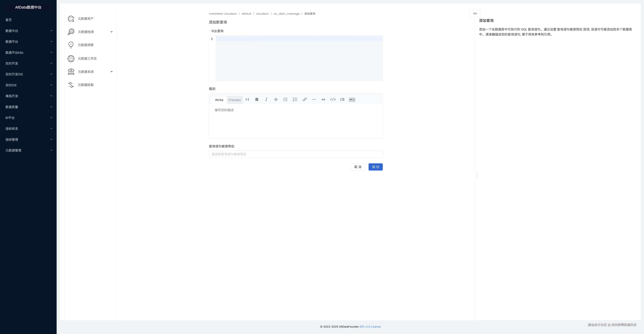Viewport: 644px width, 334px height.
Task: Click the heading H icon
Action: pyautogui.click(x=247, y=100)
